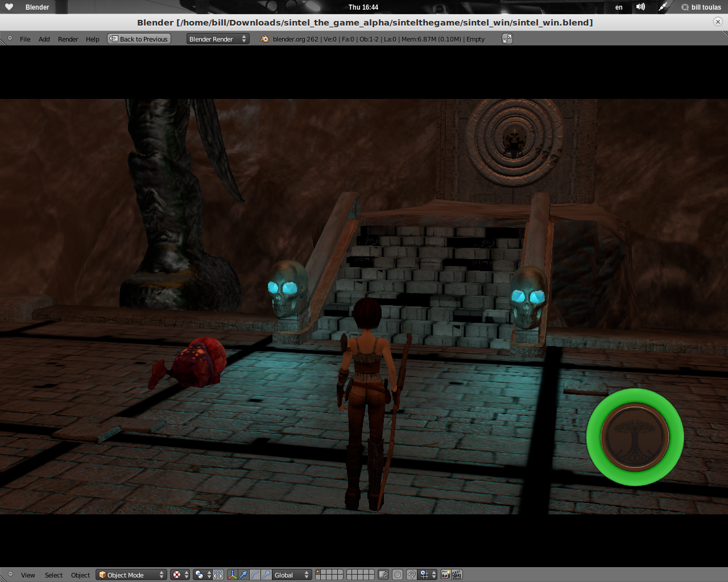The height and width of the screenshot is (582, 728).
Task: Open the Help menu
Action: pyautogui.click(x=93, y=39)
